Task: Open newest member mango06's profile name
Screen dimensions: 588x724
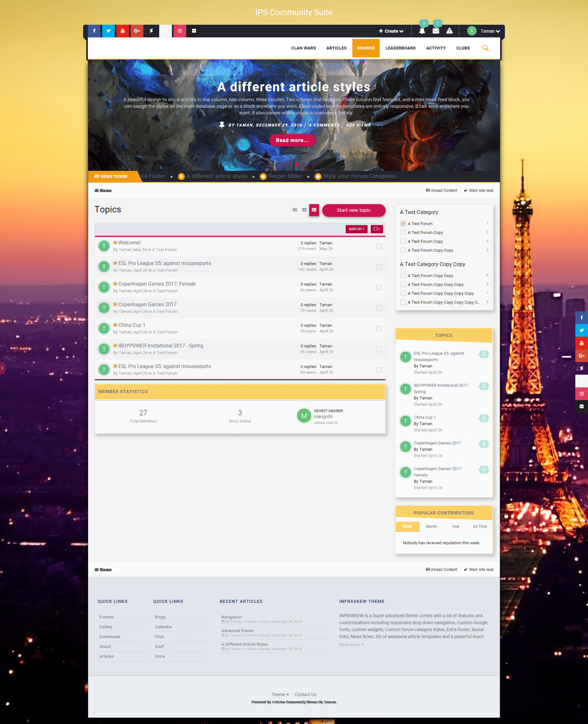Action: point(323,417)
